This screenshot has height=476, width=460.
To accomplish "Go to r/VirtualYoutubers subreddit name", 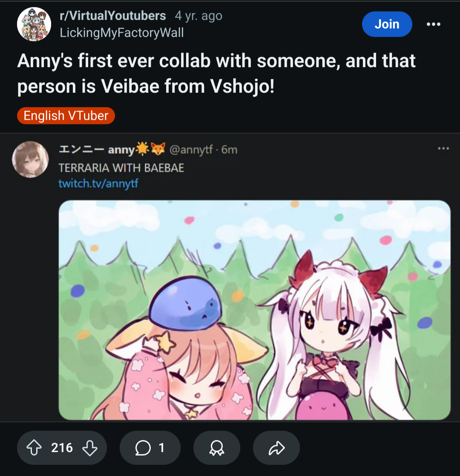I will click(113, 16).
